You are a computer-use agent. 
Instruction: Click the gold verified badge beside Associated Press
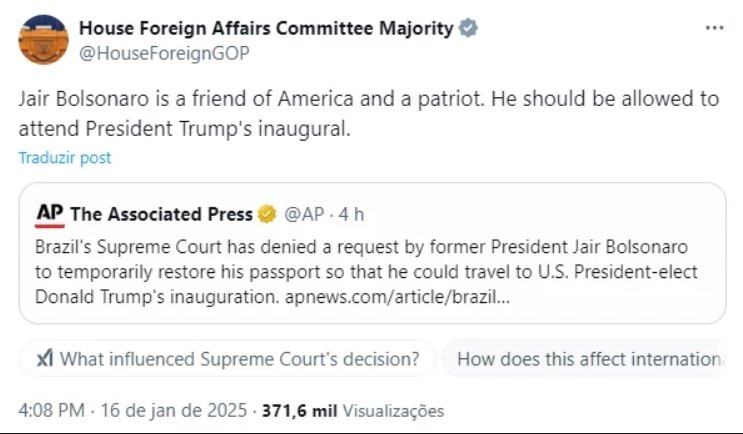tap(267, 214)
